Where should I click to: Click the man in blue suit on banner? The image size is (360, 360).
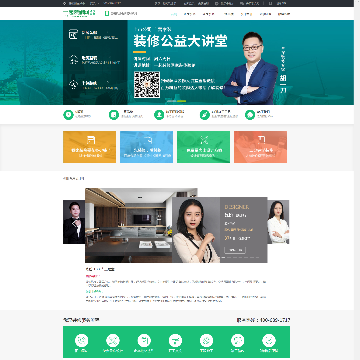[x=251, y=68]
